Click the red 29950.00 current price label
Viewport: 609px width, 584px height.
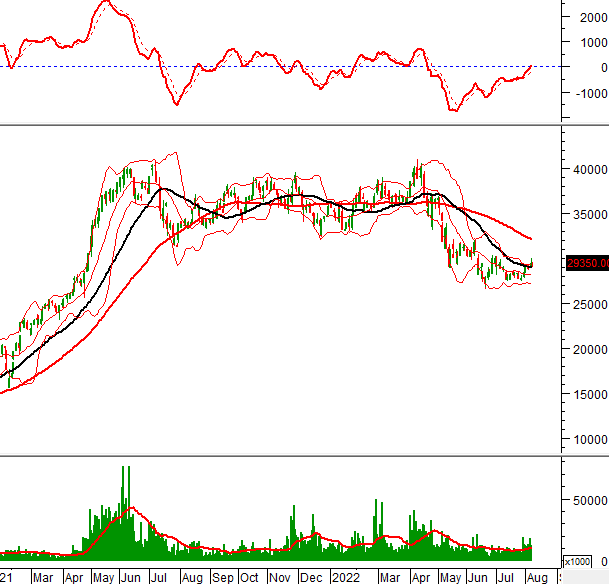tap(586, 263)
